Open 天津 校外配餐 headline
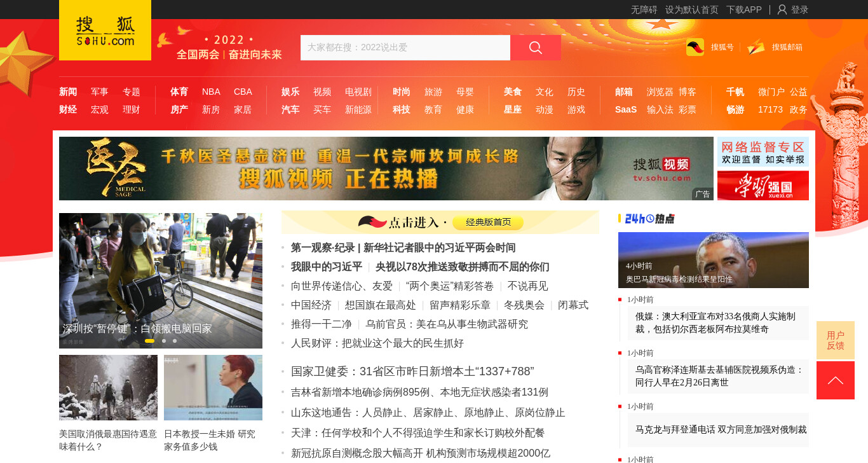 [x=417, y=432]
